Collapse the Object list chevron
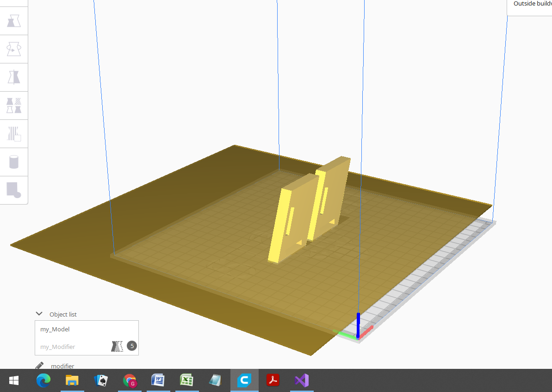Viewport: 552px width, 392px height. coord(39,314)
